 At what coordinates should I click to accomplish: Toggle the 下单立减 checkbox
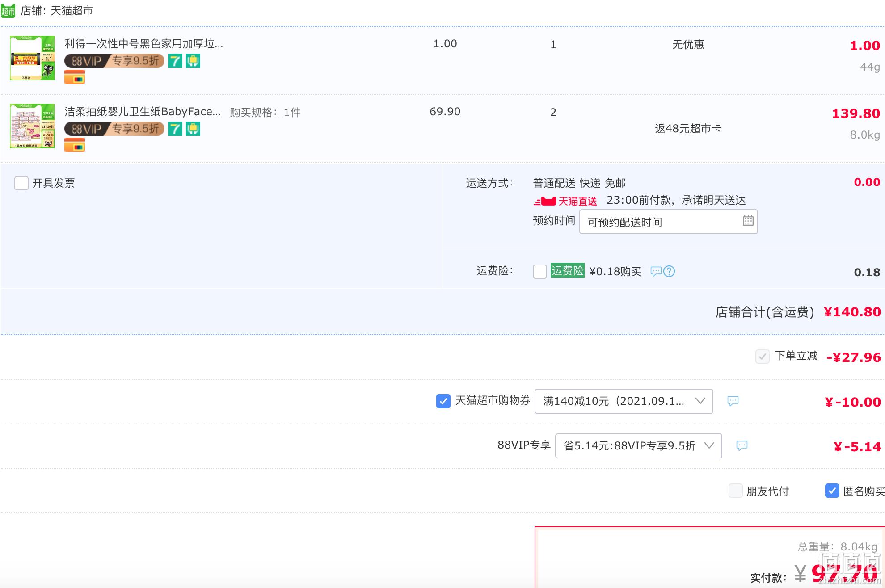pos(762,357)
